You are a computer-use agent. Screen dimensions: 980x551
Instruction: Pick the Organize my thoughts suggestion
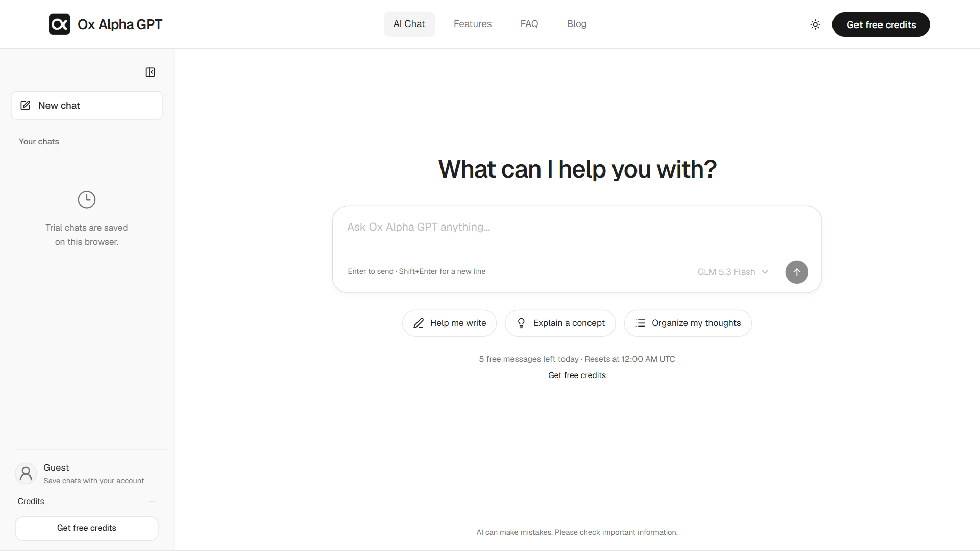point(688,323)
